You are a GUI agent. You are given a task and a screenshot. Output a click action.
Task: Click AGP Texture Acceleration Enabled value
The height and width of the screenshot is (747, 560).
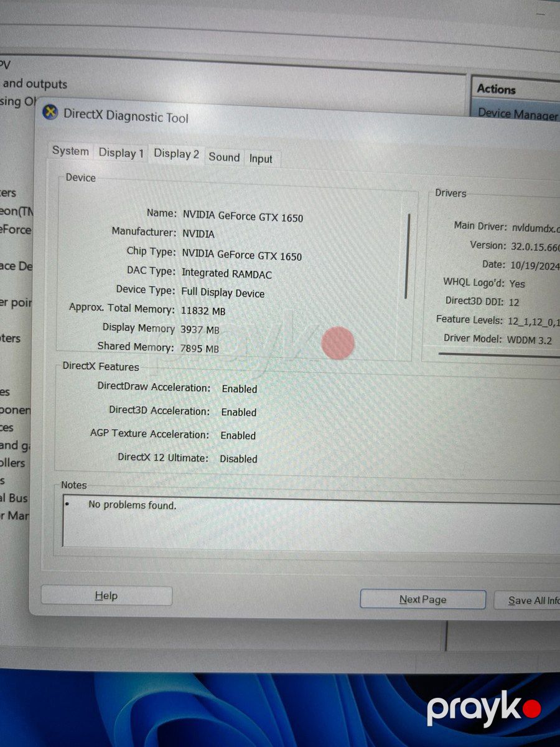tap(238, 436)
